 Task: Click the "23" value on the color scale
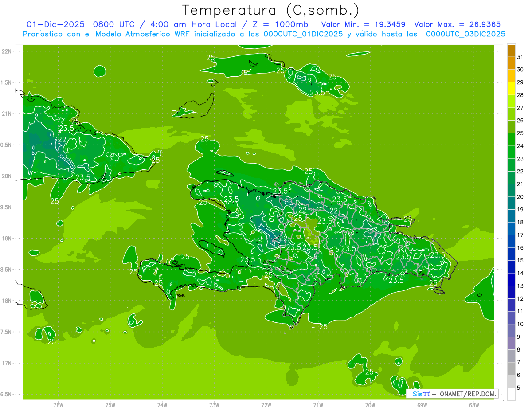pos(520,159)
